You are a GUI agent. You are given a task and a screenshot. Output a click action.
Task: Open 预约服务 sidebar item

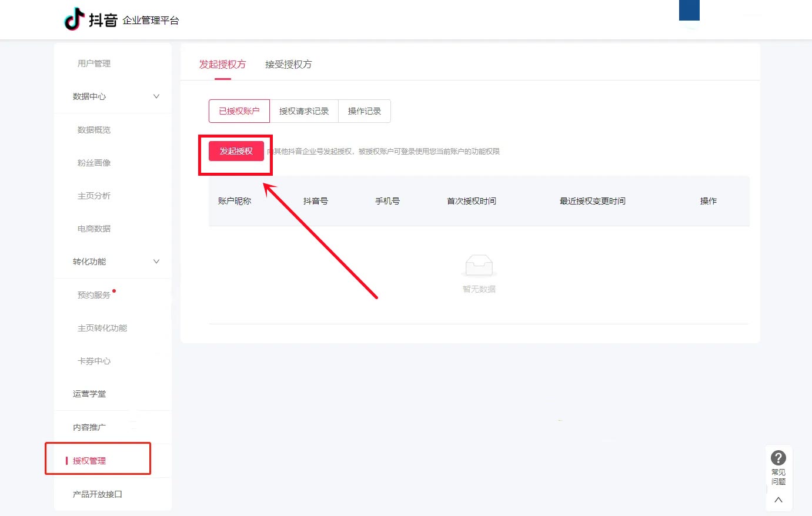pos(94,295)
